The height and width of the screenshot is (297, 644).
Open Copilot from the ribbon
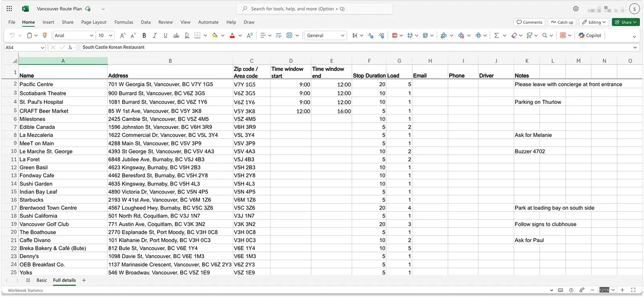[x=590, y=35]
